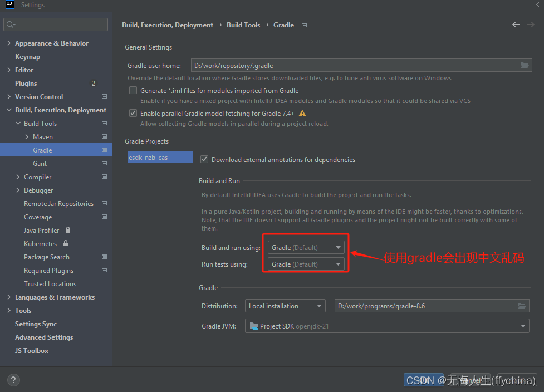This screenshot has width=544, height=392.
Task: Click the help question mark button
Action: tap(13, 380)
